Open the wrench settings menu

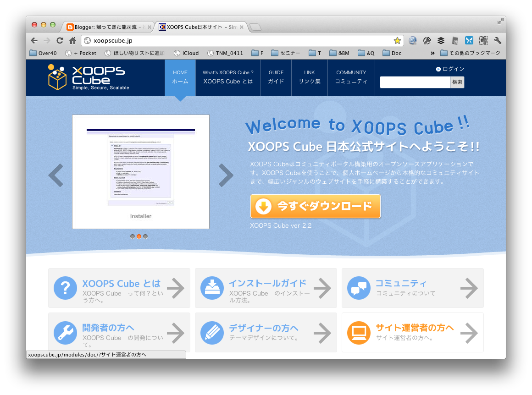tap(498, 41)
